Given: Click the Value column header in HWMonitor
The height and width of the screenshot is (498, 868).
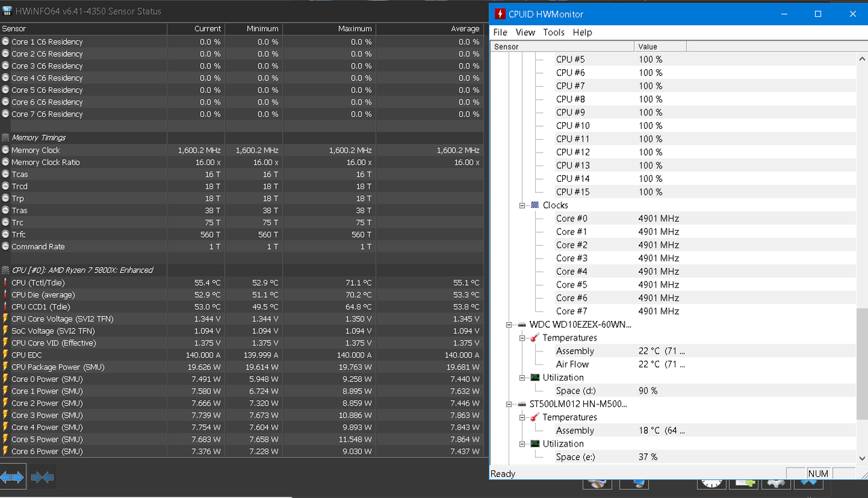Looking at the screenshot, I should click(x=660, y=46).
